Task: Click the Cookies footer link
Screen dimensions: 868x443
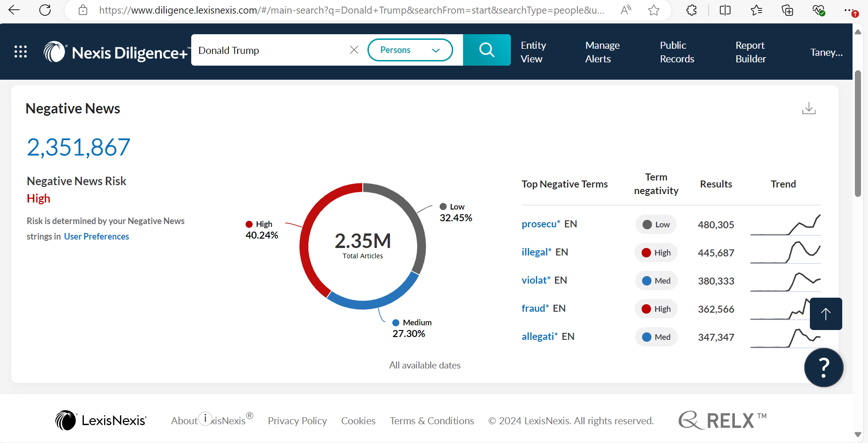Action: point(358,420)
